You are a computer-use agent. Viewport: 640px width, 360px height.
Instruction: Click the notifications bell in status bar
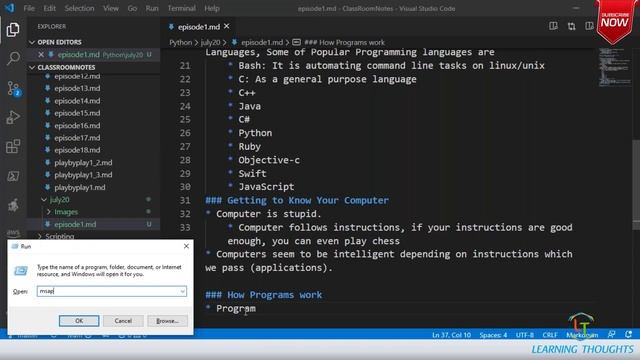(629, 334)
